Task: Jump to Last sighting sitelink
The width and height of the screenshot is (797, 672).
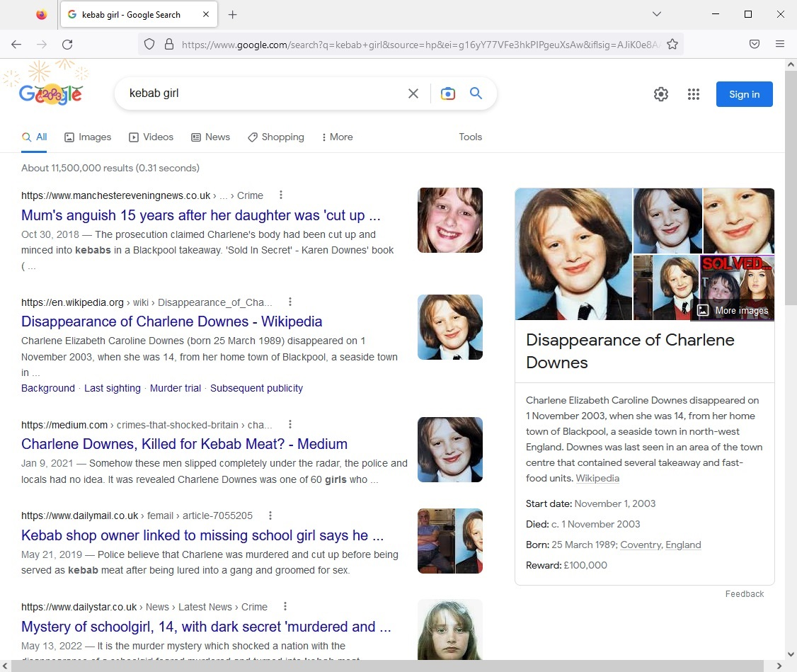Action: tap(113, 388)
